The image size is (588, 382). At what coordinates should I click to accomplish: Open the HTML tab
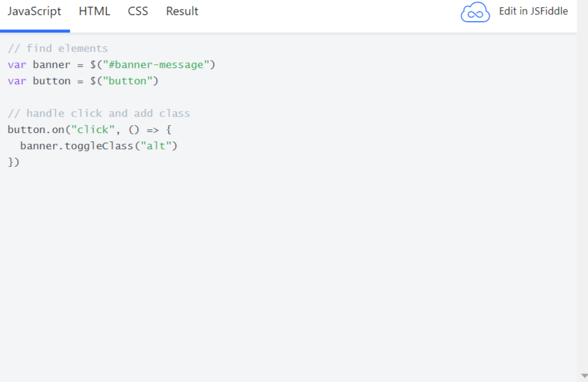94,11
